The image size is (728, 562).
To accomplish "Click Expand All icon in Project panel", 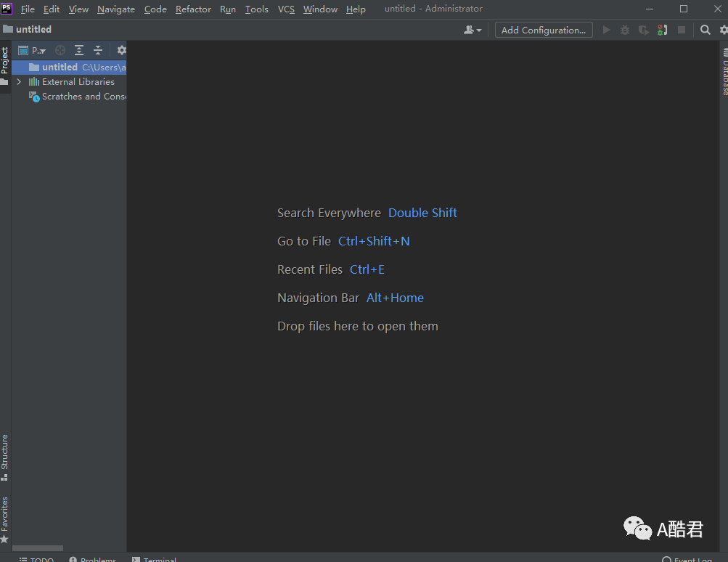I will pos(79,50).
